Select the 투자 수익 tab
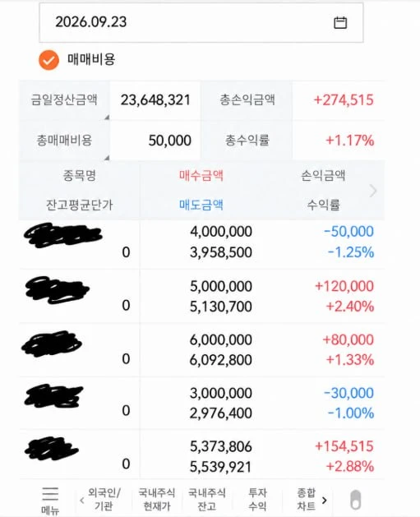Image resolution: width=420 pixels, height=517 pixels. coord(257,499)
